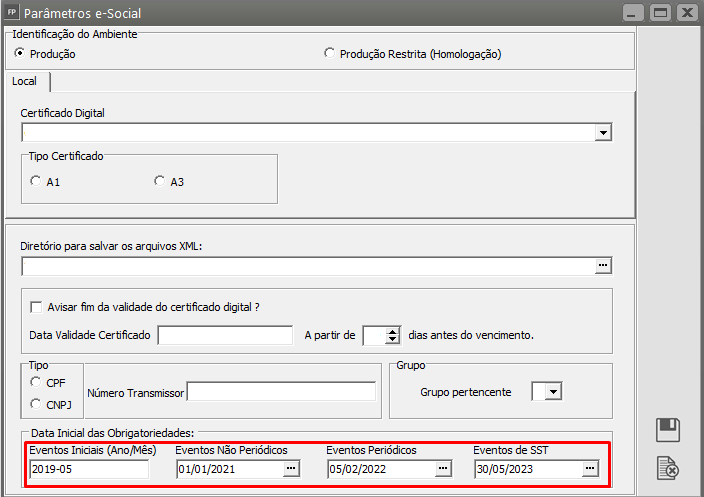
Task: Select Produção Restrita (Homologação) option
Action: [330, 54]
